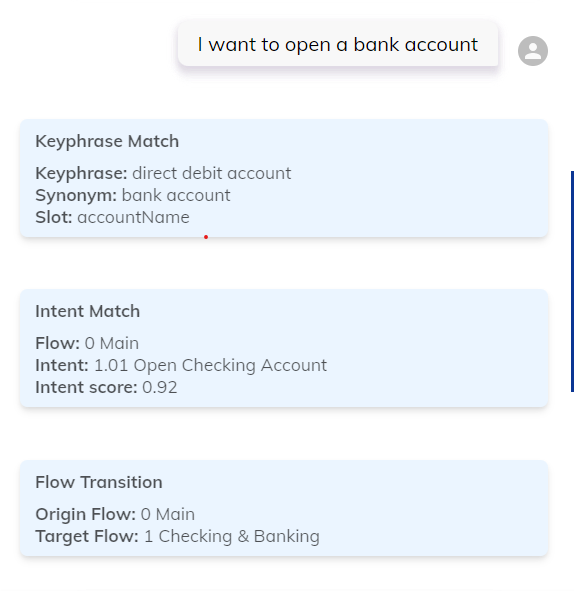Click the Flow Transition heading
574x591 pixels.
tap(99, 482)
